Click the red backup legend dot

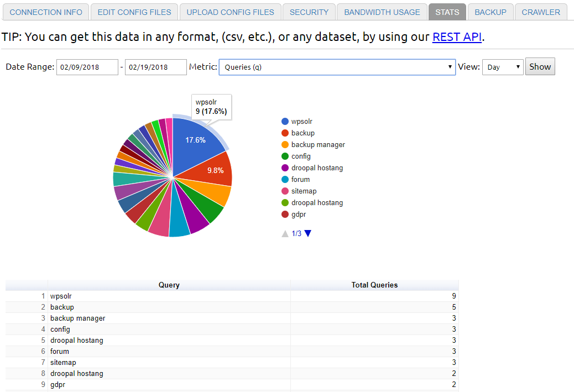click(285, 133)
